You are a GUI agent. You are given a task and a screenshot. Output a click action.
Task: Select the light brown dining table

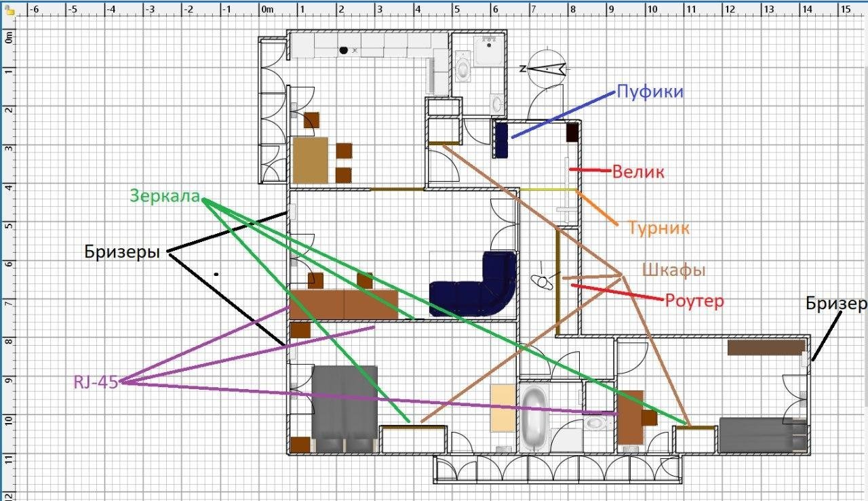click(310, 160)
